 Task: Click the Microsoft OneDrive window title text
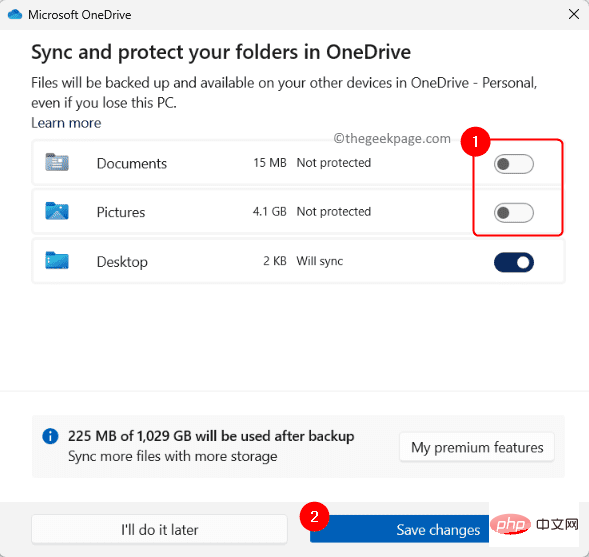click(80, 15)
